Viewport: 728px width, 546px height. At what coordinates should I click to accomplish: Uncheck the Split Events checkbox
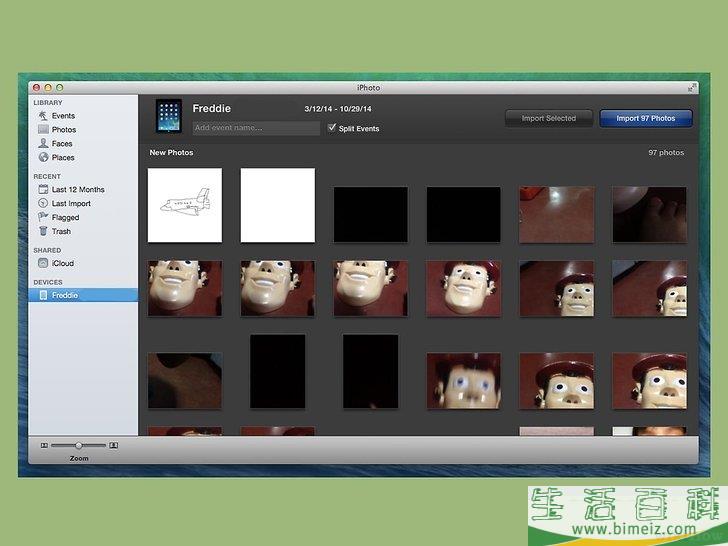click(332, 128)
